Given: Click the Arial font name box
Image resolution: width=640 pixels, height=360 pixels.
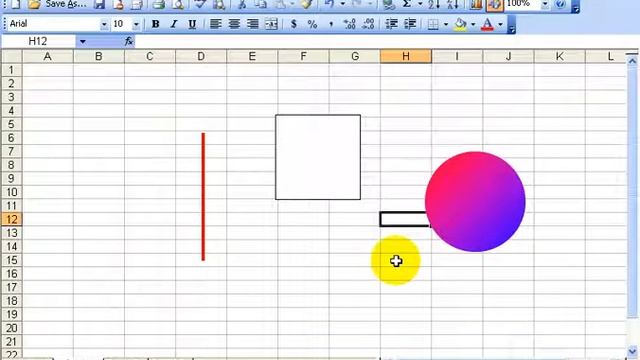Looking at the screenshot, I should (54, 24).
